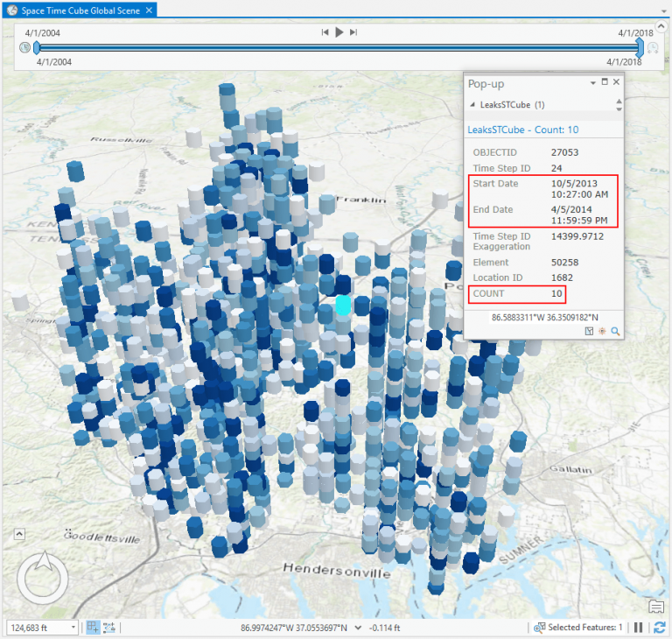The image size is (672, 639).
Task: Click the Location ID value 1682
Action: tap(562, 277)
